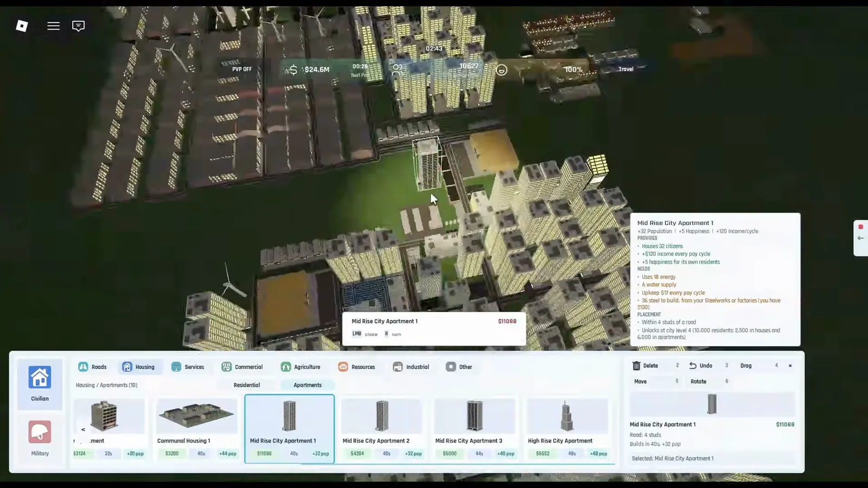Open the Roblox logo menu
Screen dimensions: 868x488
[x=22, y=26]
